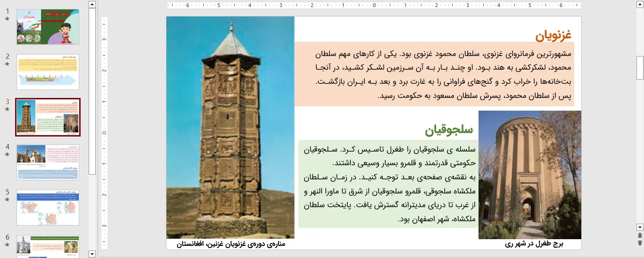Viewport: 644px width, 258px height.
Task: Click the animation star icon for slide 3
Action: [x=7, y=109]
